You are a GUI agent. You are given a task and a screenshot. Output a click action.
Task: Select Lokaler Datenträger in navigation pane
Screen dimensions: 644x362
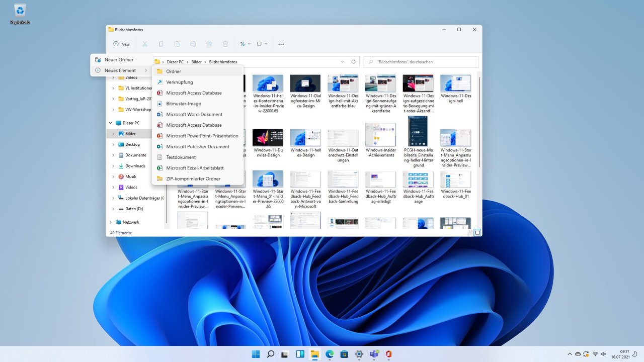[x=141, y=198]
